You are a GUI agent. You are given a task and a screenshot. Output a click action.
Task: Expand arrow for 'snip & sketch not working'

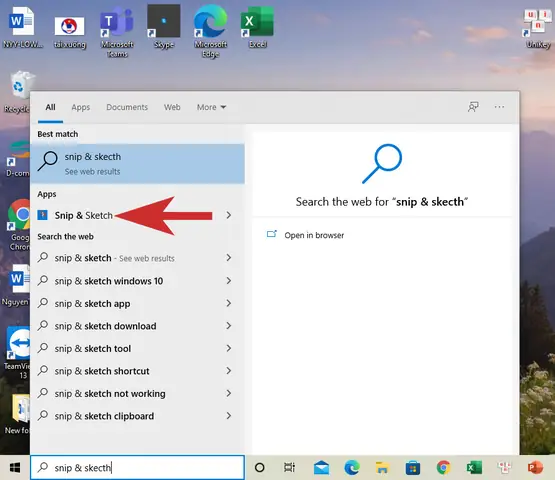point(229,393)
